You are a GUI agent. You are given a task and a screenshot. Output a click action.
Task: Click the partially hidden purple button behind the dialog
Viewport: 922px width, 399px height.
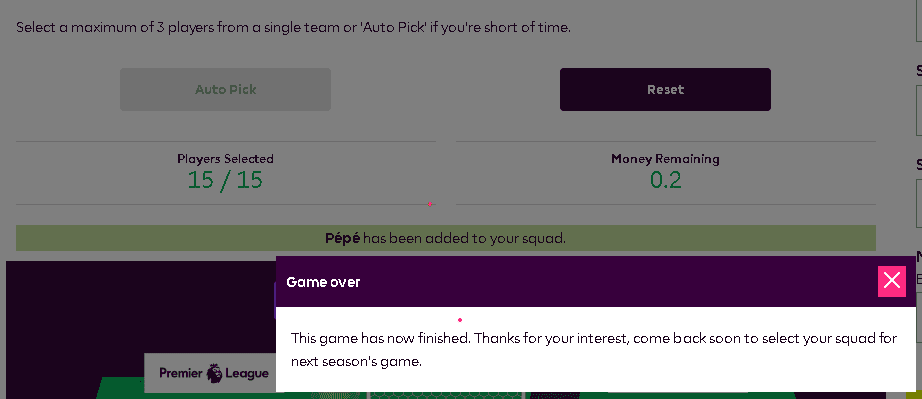click(x=275, y=300)
